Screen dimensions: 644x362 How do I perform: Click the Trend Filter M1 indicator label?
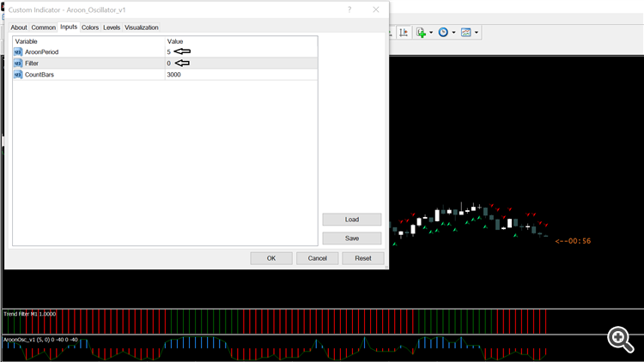[29, 314]
